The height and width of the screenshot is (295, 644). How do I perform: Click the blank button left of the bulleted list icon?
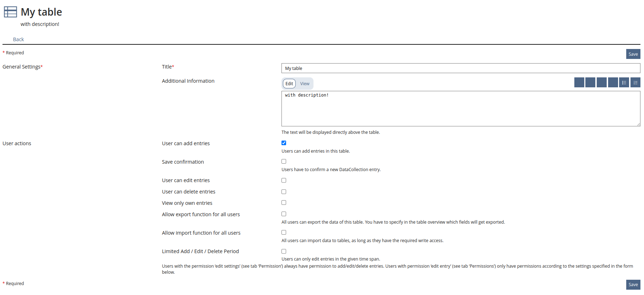point(613,83)
